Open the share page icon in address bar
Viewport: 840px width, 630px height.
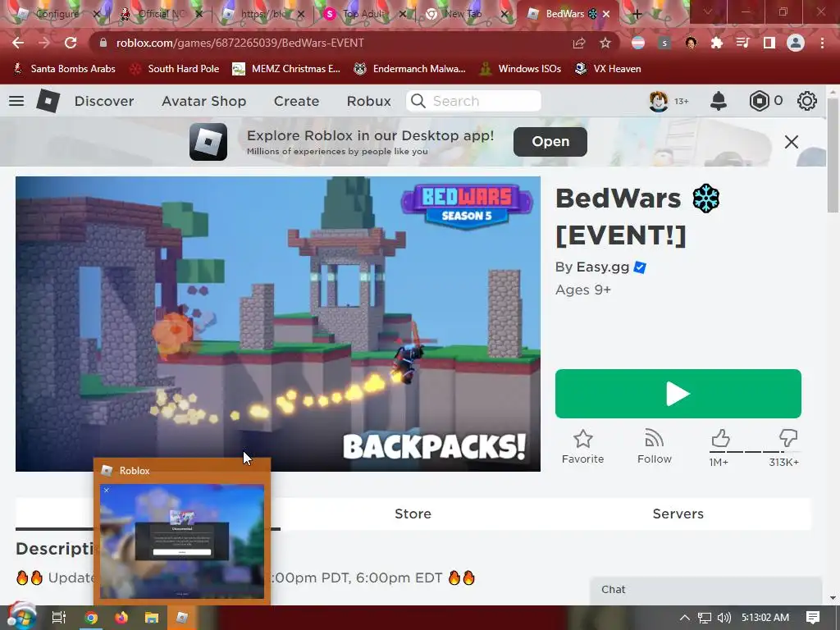(578, 43)
